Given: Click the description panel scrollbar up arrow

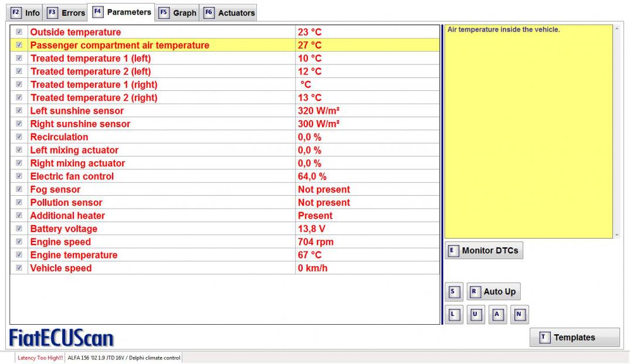Looking at the screenshot, I should tap(617, 28).
